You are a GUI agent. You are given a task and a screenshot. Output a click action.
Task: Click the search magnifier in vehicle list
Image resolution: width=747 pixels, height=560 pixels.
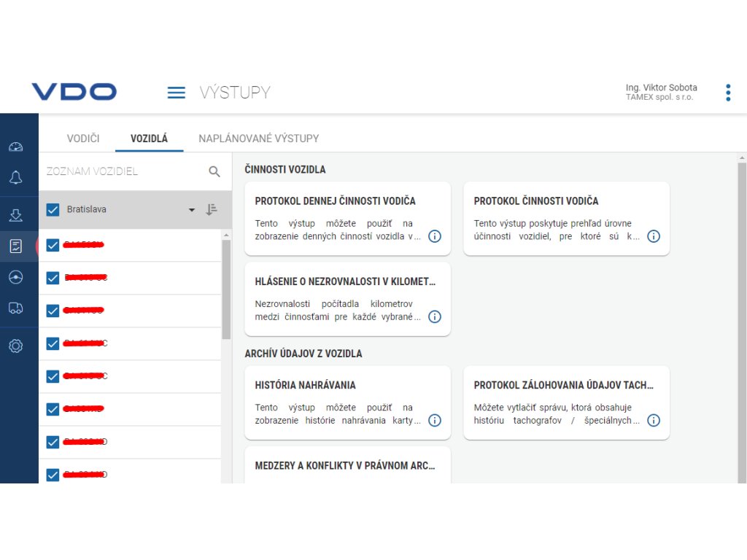(214, 171)
